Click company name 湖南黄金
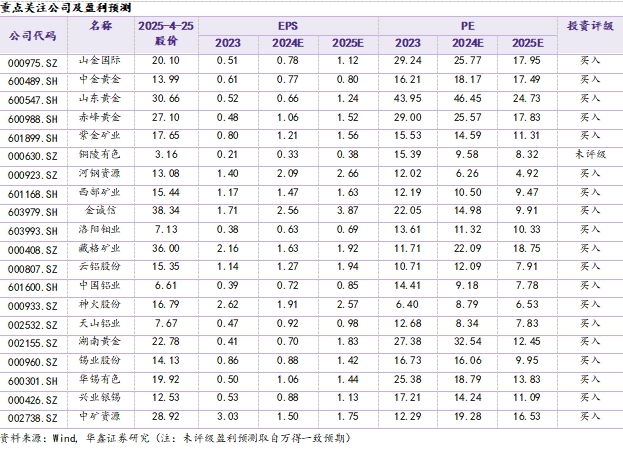The height and width of the screenshot is (450, 623). 100,341
